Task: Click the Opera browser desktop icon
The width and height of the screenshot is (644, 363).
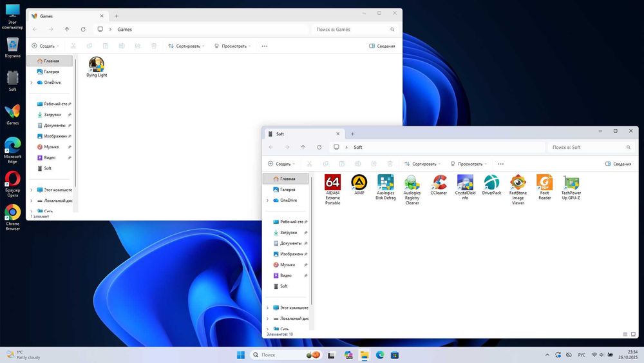Action: [x=12, y=179]
